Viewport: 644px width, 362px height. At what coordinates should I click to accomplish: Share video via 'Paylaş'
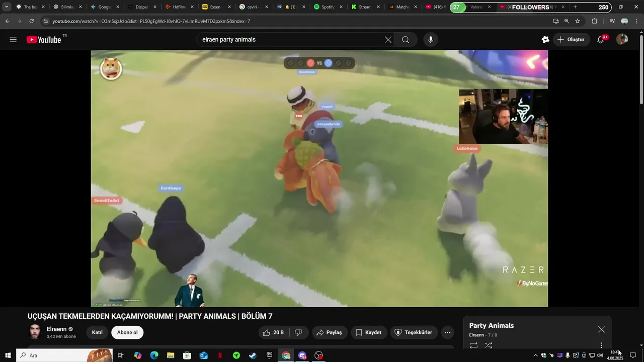[x=329, y=332]
